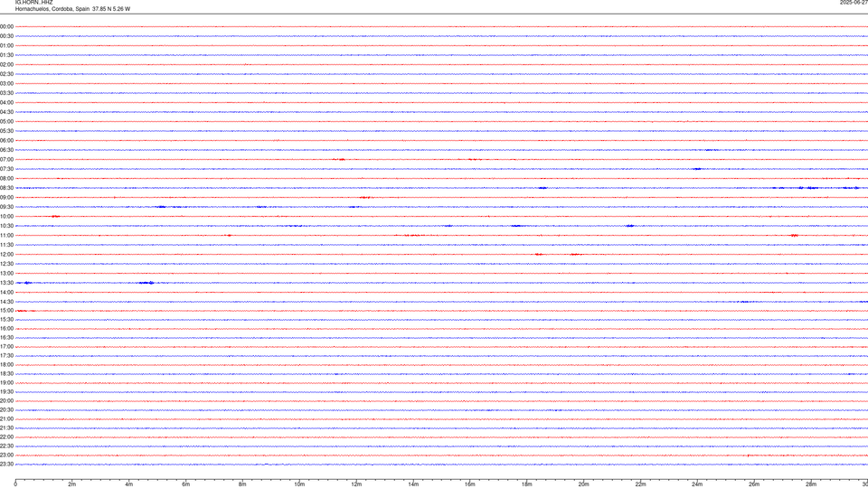868x488 pixels.
Task: Click the 10:30 row label
Action: (x=6, y=226)
